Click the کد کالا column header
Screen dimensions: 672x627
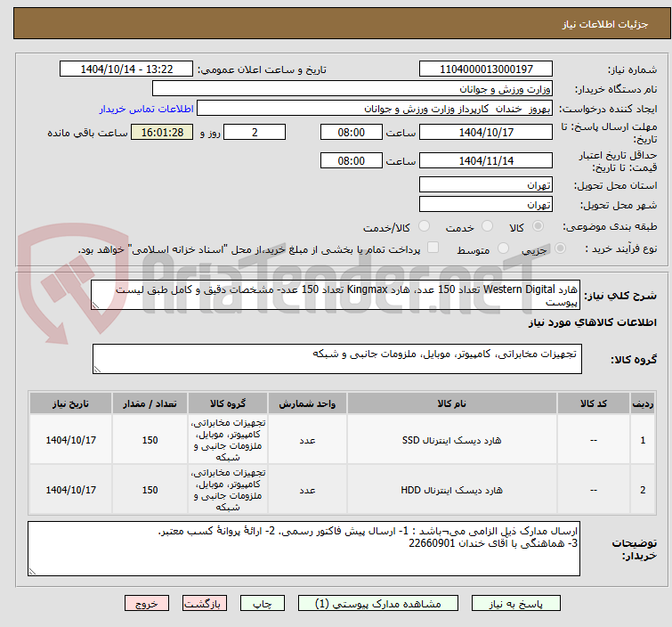pos(593,403)
